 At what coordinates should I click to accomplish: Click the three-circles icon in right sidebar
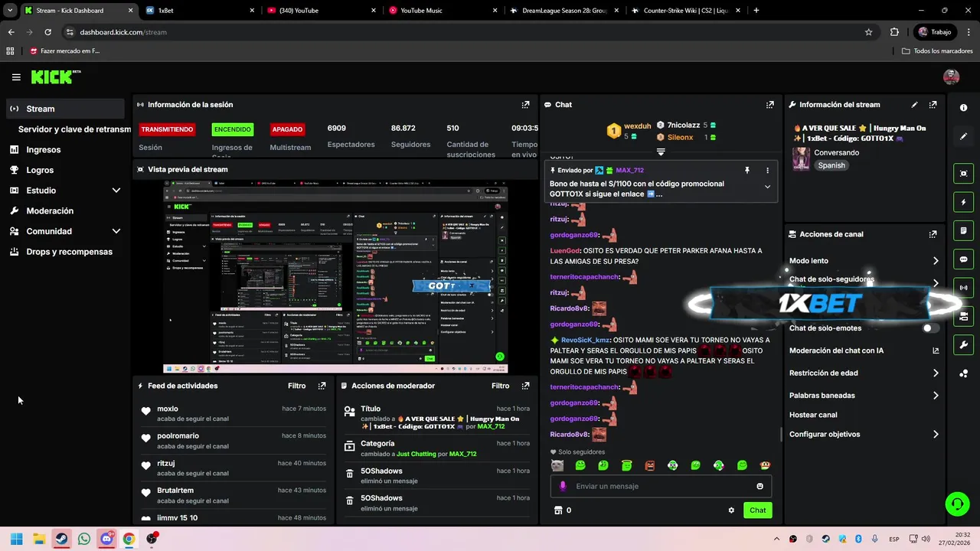(964, 373)
